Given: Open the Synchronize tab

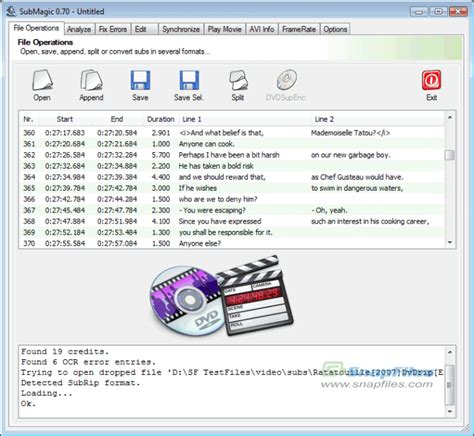Looking at the screenshot, I should [181, 29].
